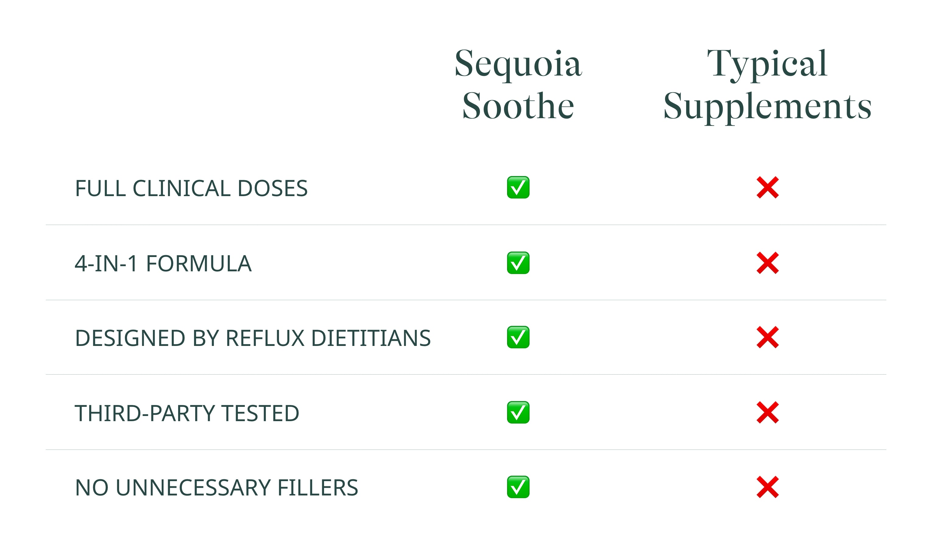Select the "THIRD-PARTY TESTED" label
The image size is (934, 560).
point(187,413)
